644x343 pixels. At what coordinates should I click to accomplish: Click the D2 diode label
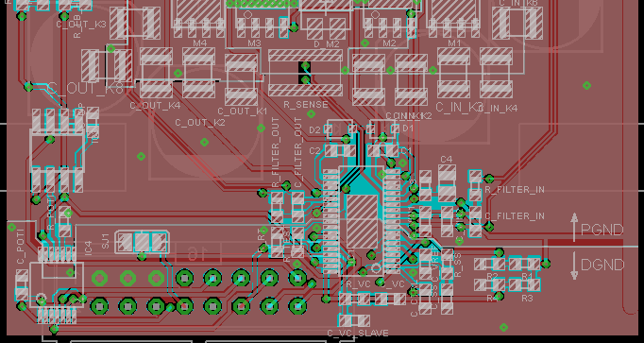click(x=314, y=130)
